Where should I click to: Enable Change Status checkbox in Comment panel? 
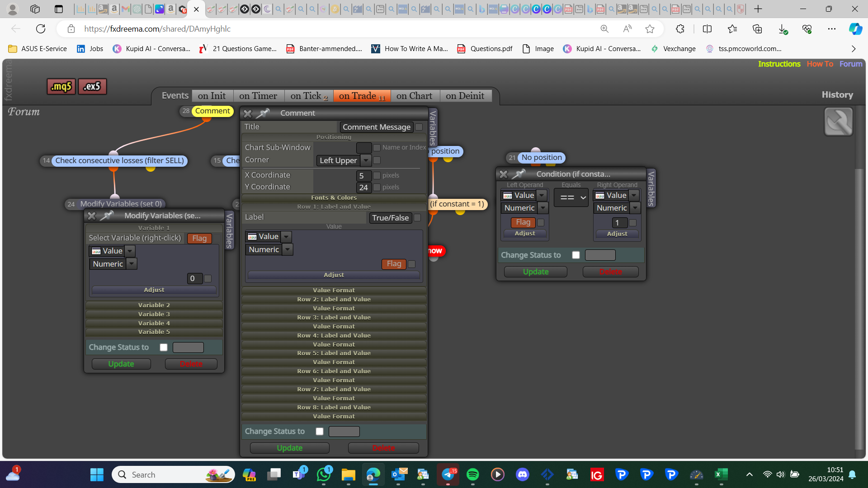[320, 432]
